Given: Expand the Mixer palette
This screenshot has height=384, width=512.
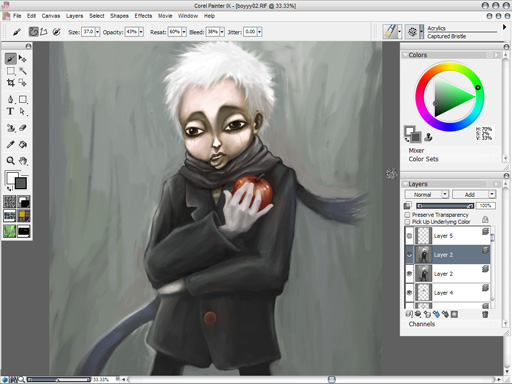Looking at the screenshot, I should tap(416, 150).
